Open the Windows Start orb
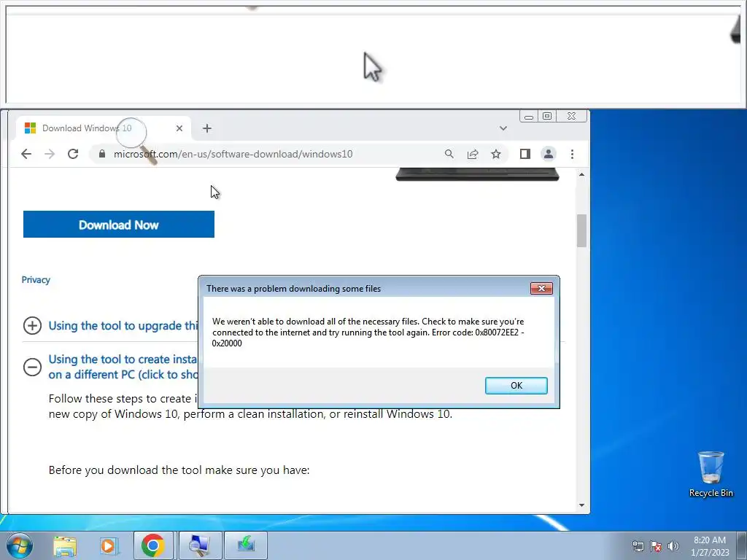The height and width of the screenshot is (560, 747). 19,545
